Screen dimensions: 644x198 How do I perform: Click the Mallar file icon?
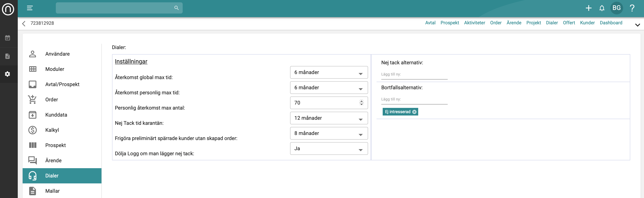tap(33, 191)
